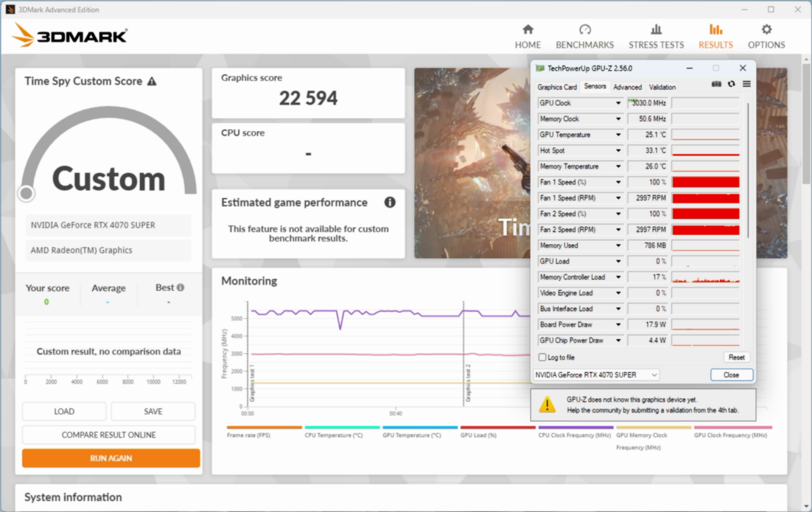Toggle the CPU Clock Frequency legend series

pos(575,432)
